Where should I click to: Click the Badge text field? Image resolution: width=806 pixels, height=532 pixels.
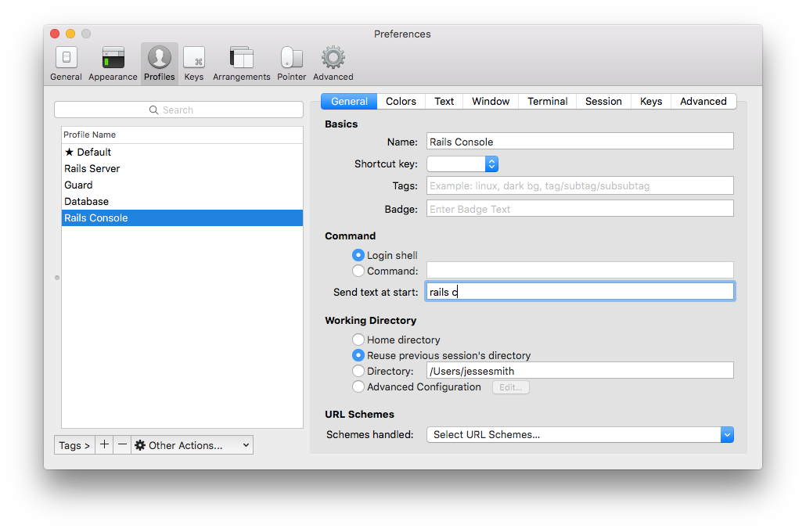click(580, 209)
